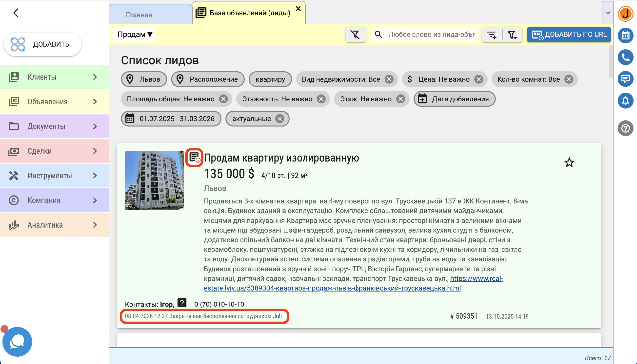The width and height of the screenshot is (637, 364).
Task: Open the 'Продам' deal type dropdown
Action: click(x=135, y=35)
